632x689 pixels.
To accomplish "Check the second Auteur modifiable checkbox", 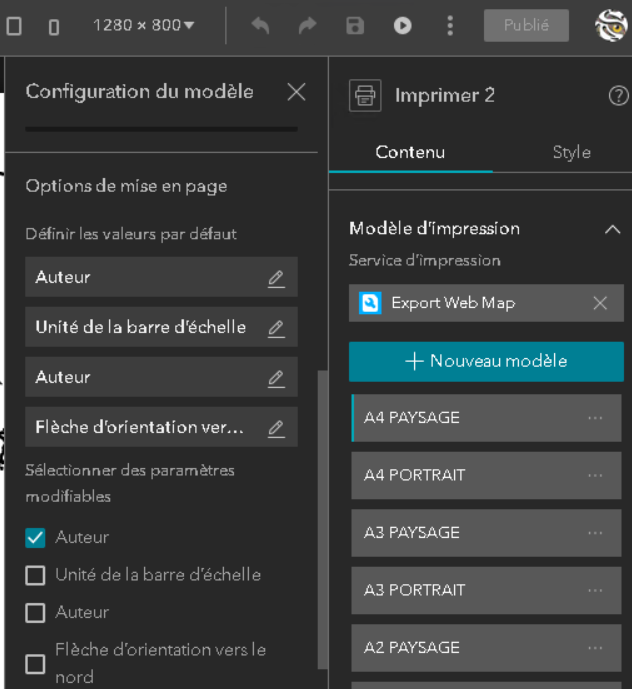I will click(35, 613).
